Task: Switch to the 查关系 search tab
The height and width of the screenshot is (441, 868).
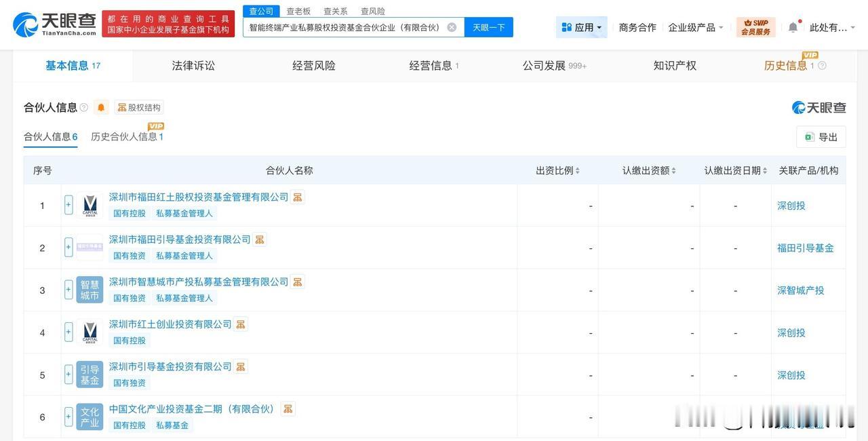Action: click(336, 11)
